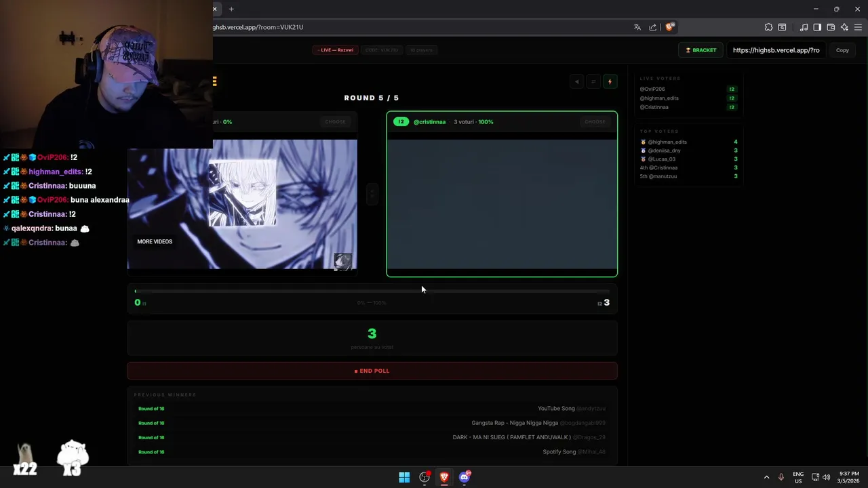Click @deniisa_dny in Top Voters
Viewport: 868px width, 488px height.
point(664,150)
